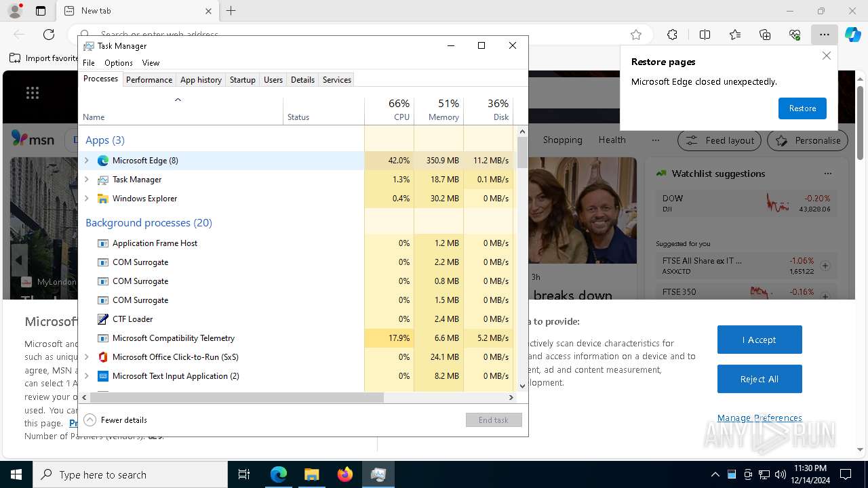Click the Windows Explorer process icon
Screen dimensions: 868x488
coord(103,199)
